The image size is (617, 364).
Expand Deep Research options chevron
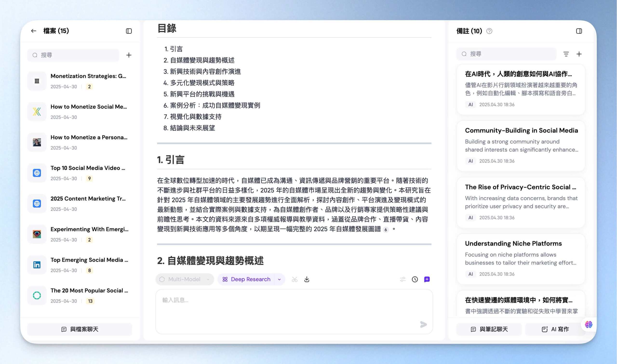pyautogui.click(x=279, y=279)
